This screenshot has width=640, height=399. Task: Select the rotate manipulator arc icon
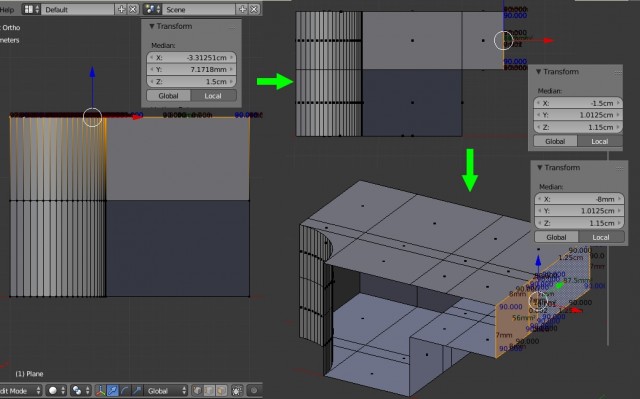click(125, 390)
